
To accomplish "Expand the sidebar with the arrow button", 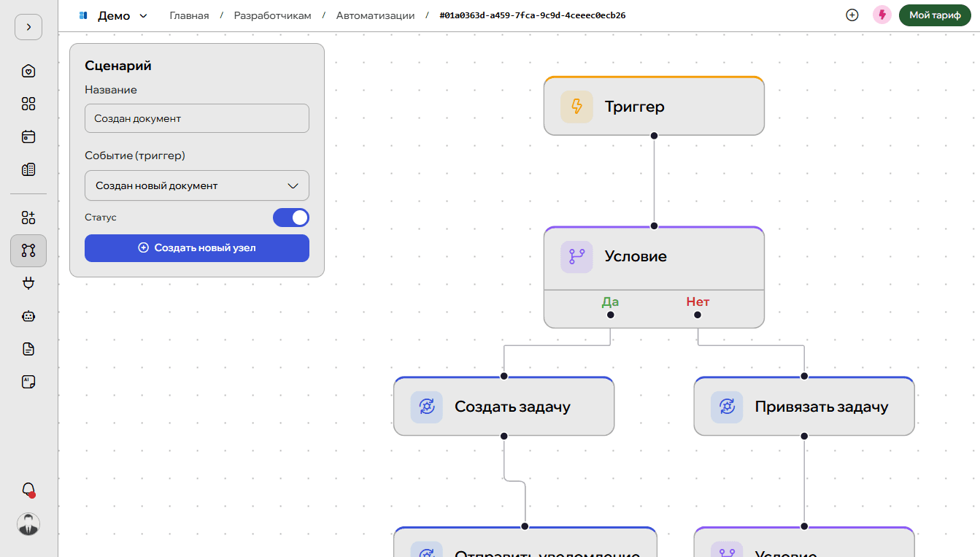I will point(28,27).
